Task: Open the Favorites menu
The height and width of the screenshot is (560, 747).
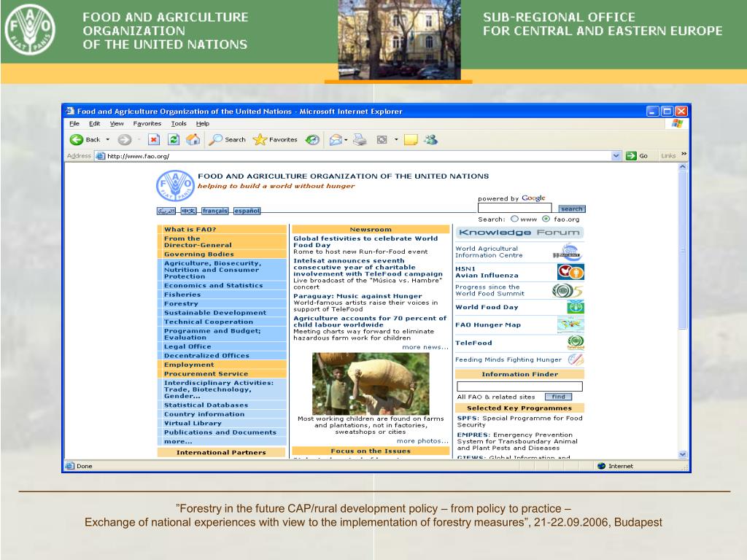Action: pos(147,123)
